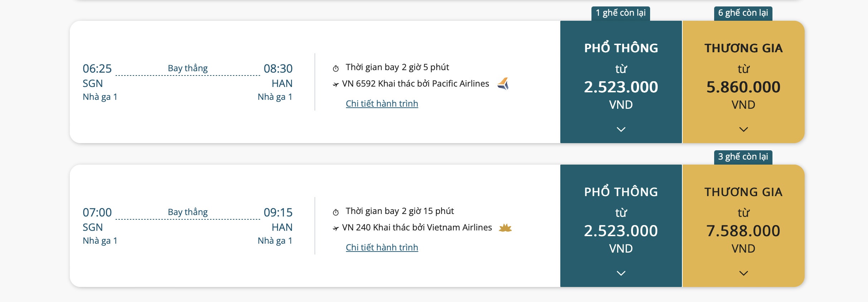Image resolution: width=868 pixels, height=302 pixels.
Task: Choose Phổ Thông 2.523.000 VND on VN 6592
Action: tap(621, 87)
